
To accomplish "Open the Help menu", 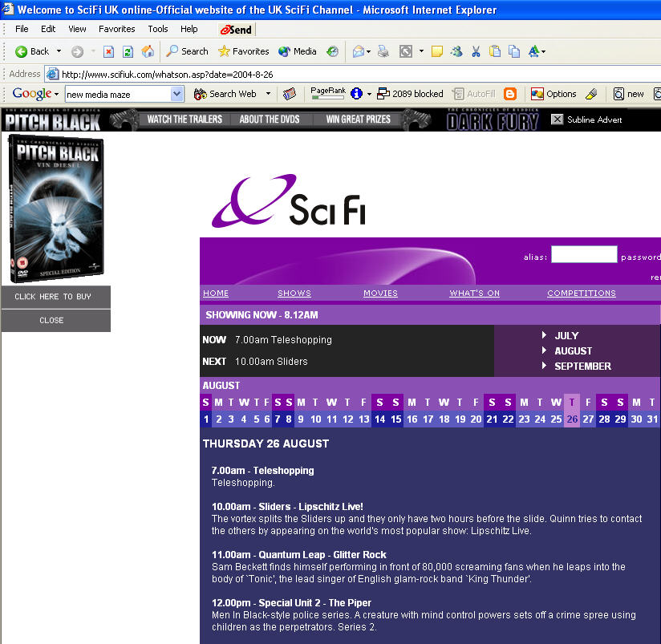I will coord(189,29).
